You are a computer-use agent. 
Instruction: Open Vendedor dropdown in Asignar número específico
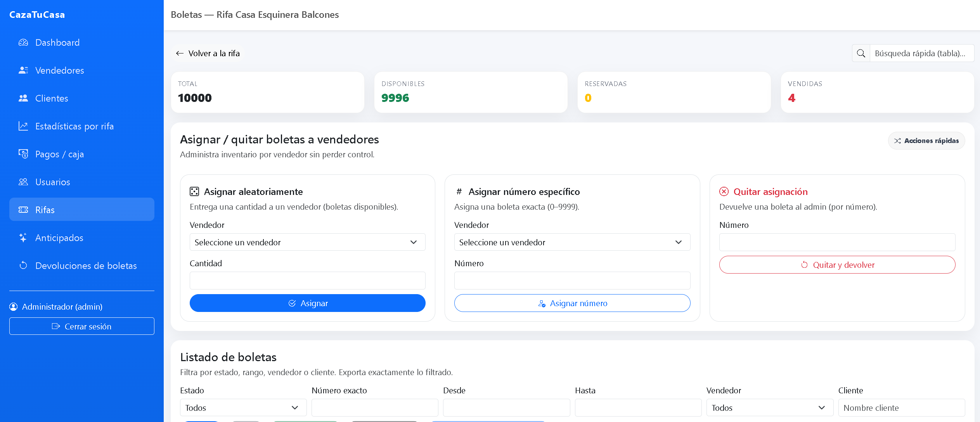[x=572, y=243]
